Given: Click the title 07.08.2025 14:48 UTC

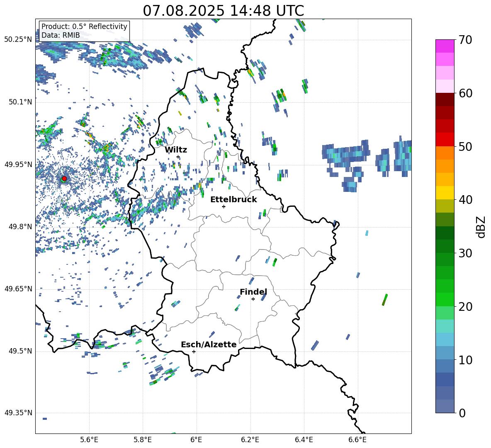Looking at the screenshot, I should point(223,11).
